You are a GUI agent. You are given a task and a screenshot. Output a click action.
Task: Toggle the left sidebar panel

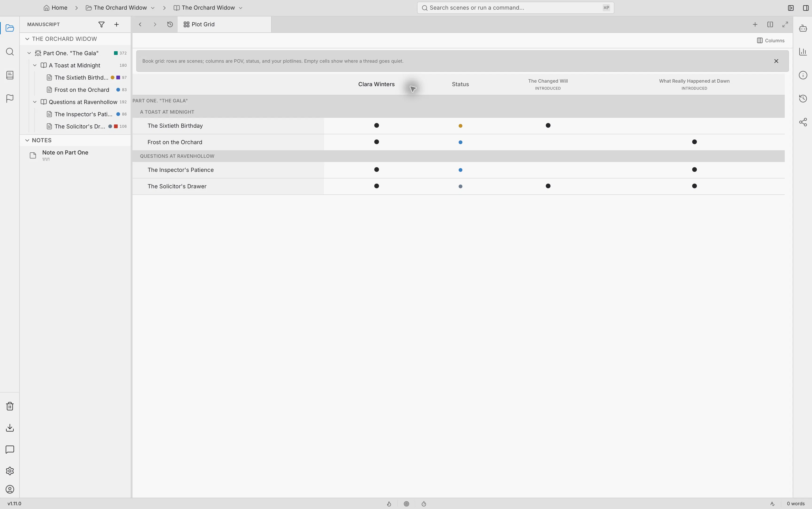[x=791, y=8]
